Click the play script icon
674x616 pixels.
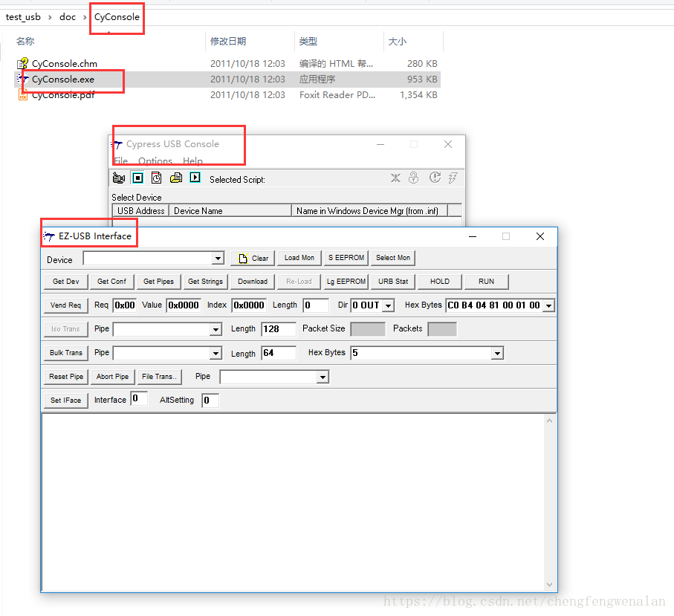195,178
